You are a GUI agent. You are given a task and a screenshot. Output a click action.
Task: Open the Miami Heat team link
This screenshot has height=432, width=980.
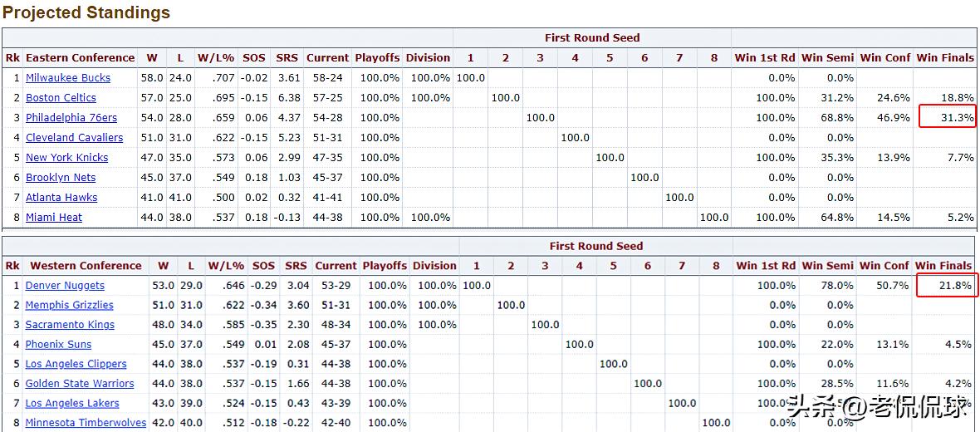tap(53, 218)
